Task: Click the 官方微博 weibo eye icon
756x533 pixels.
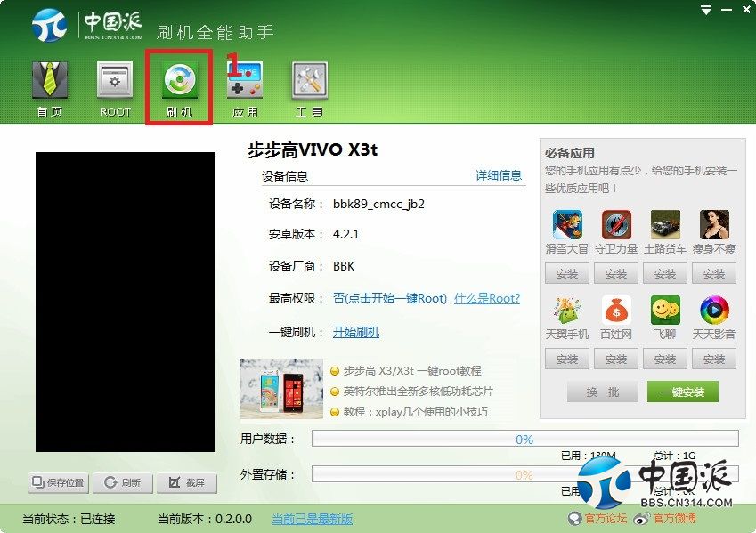Action: click(x=642, y=519)
